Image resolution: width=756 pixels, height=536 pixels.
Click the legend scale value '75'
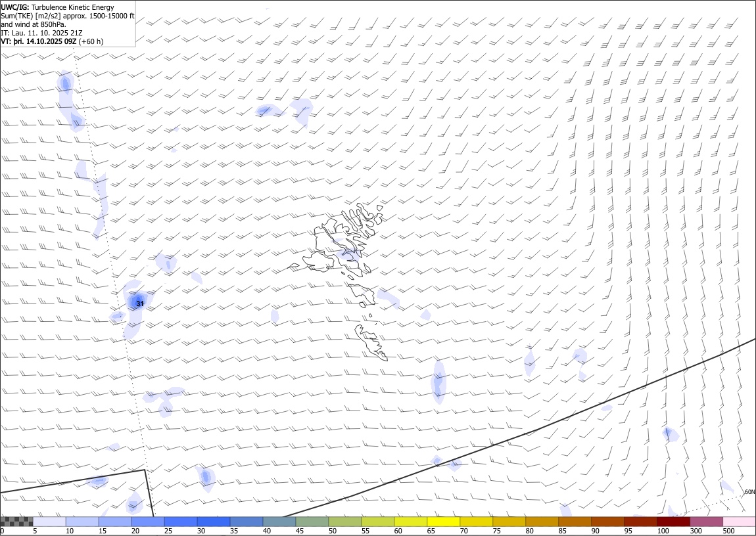tap(496, 531)
